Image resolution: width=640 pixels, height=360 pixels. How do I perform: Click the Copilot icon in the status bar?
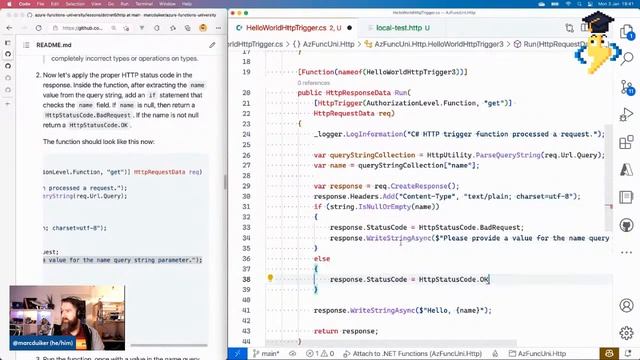(609, 353)
